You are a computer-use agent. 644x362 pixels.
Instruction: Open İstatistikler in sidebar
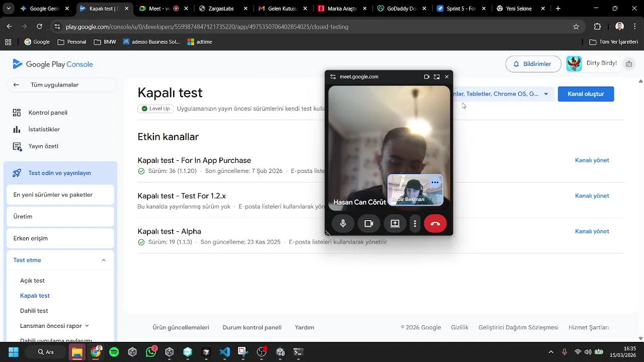pyautogui.click(x=44, y=129)
